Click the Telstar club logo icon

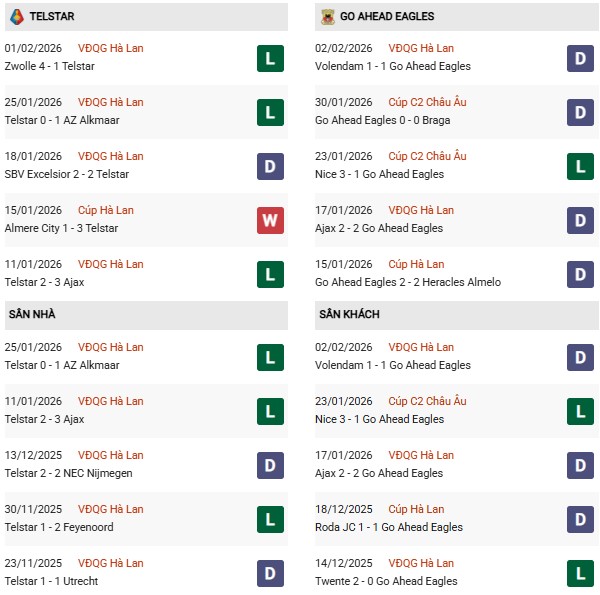coord(16,16)
